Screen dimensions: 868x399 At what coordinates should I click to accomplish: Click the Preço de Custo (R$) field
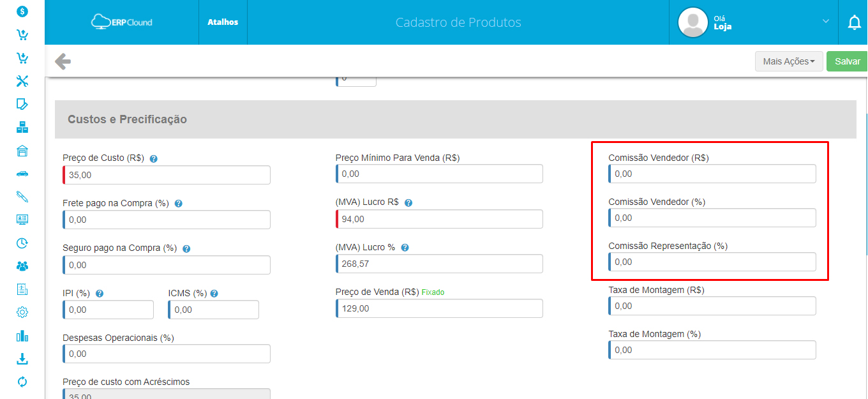[167, 175]
